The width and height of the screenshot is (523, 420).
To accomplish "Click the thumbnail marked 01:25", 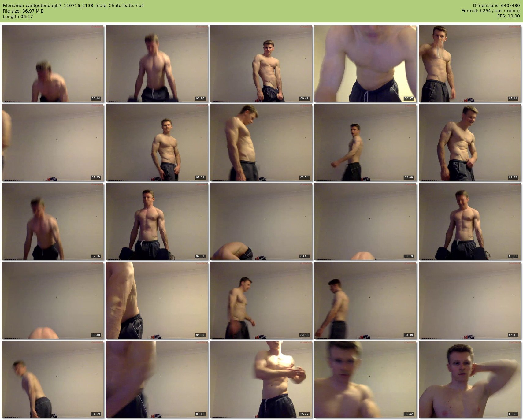I will (x=53, y=143).
